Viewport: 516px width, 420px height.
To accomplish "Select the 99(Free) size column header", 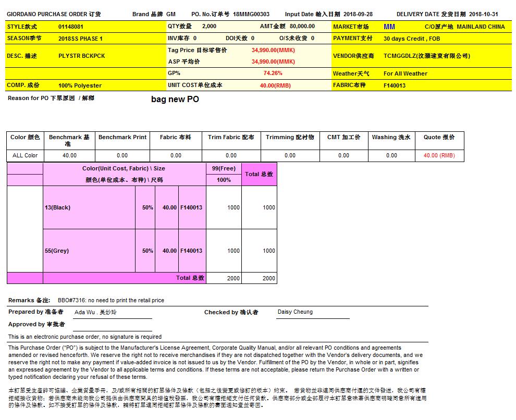I will click(x=224, y=168).
